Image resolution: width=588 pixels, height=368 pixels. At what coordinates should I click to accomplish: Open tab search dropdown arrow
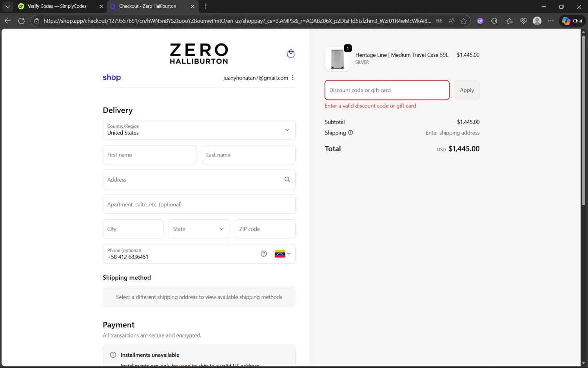tap(7, 6)
